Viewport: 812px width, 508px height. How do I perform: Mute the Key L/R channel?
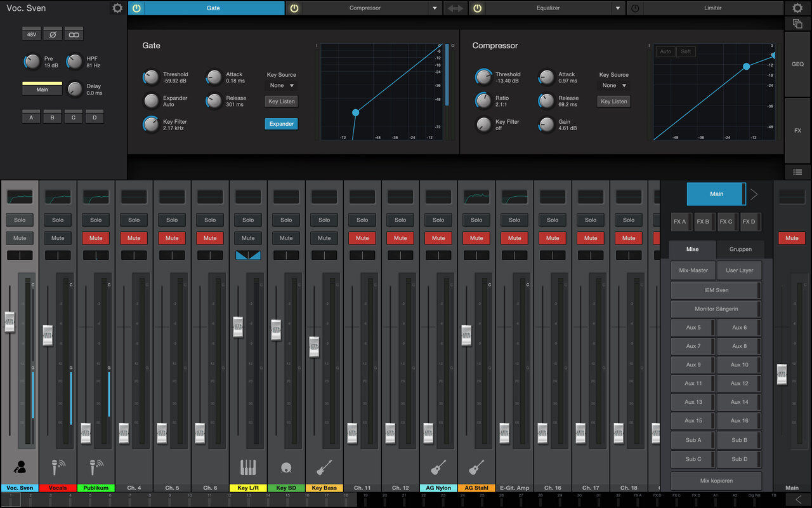tap(248, 238)
